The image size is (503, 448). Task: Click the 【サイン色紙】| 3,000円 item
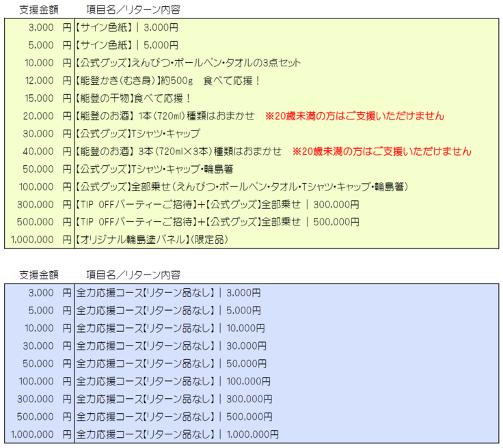pos(126,27)
